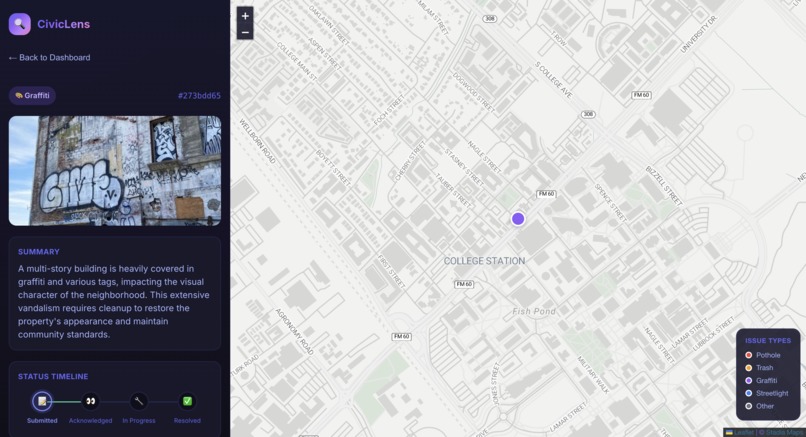The height and width of the screenshot is (437, 806).
Task: Click the BIZZELL STREET label
Action: click(664, 186)
